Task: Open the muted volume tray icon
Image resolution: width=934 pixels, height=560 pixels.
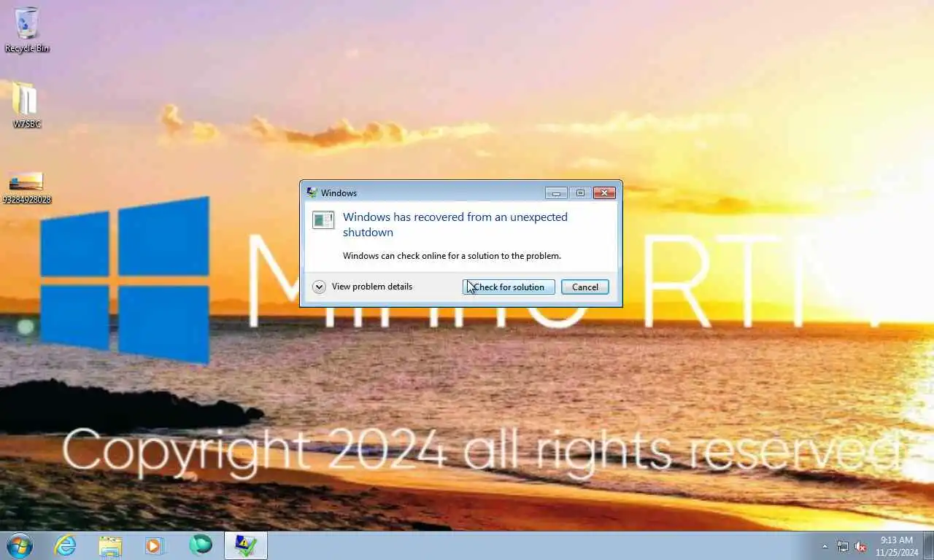Action: (x=860, y=546)
